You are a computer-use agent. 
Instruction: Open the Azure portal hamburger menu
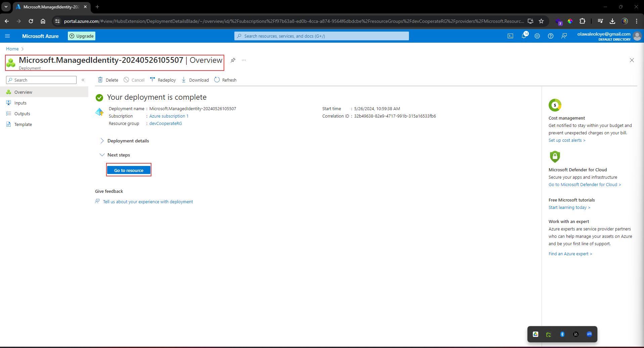pos(7,36)
